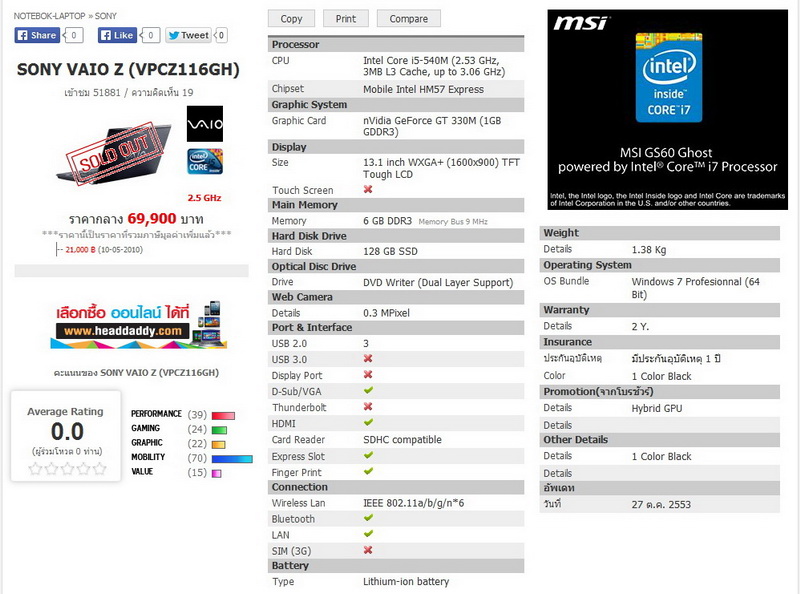Click the Windows 7 Profesionnal OS value
The width and height of the screenshot is (800, 594).
tap(695, 288)
